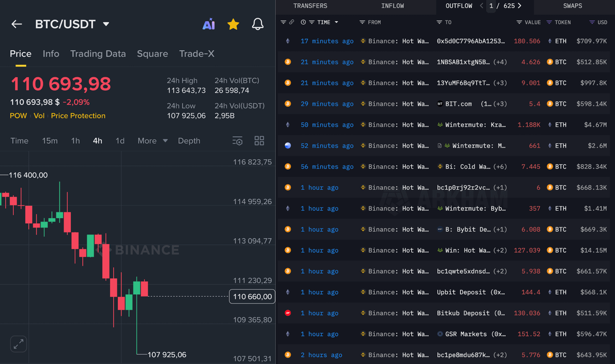Open the Square tab
This screenshot has width=615, height=364.
click(x=152, y=54)
